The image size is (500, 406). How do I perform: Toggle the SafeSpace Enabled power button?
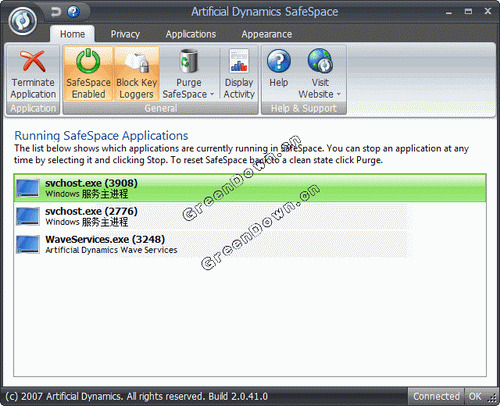point(88,74)
